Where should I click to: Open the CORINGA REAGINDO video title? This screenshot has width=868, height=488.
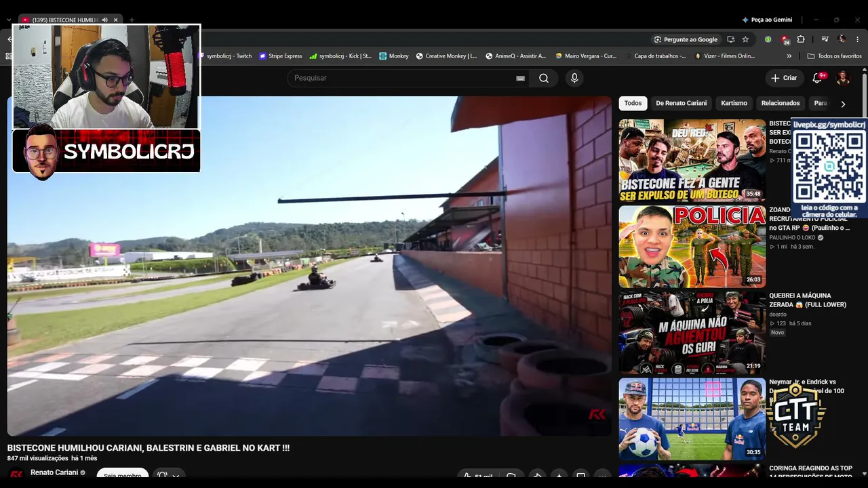(x=810, y=472)
